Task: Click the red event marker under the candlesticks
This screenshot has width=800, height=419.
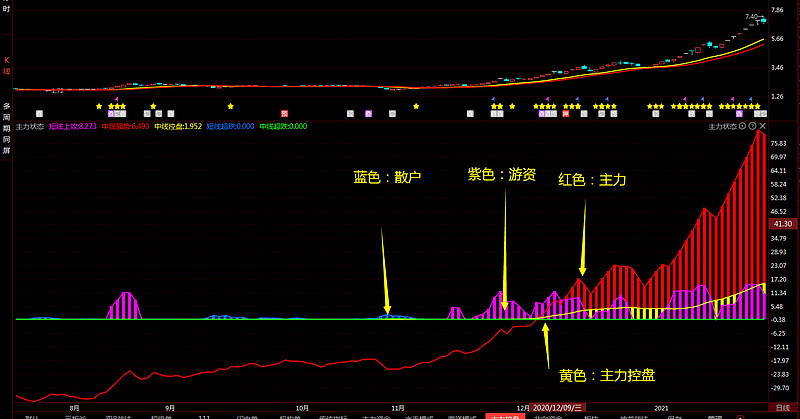Action: (x=284, y=115)
